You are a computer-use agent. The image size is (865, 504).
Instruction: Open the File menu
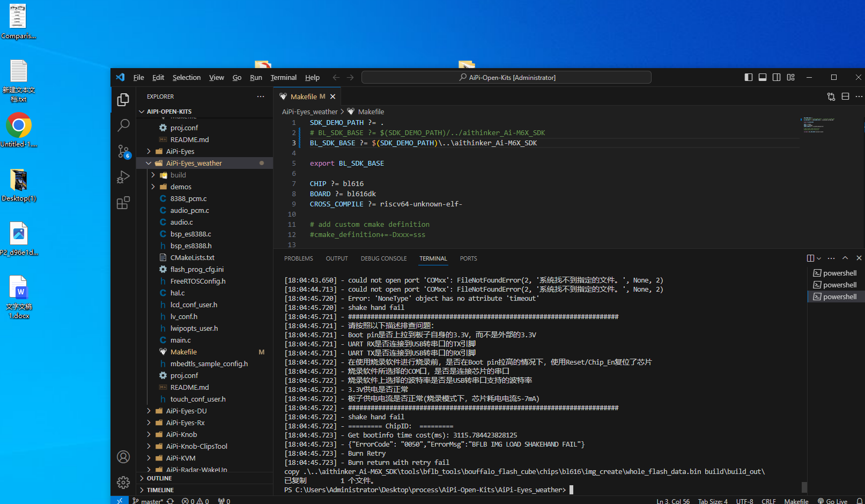[138, 77]
